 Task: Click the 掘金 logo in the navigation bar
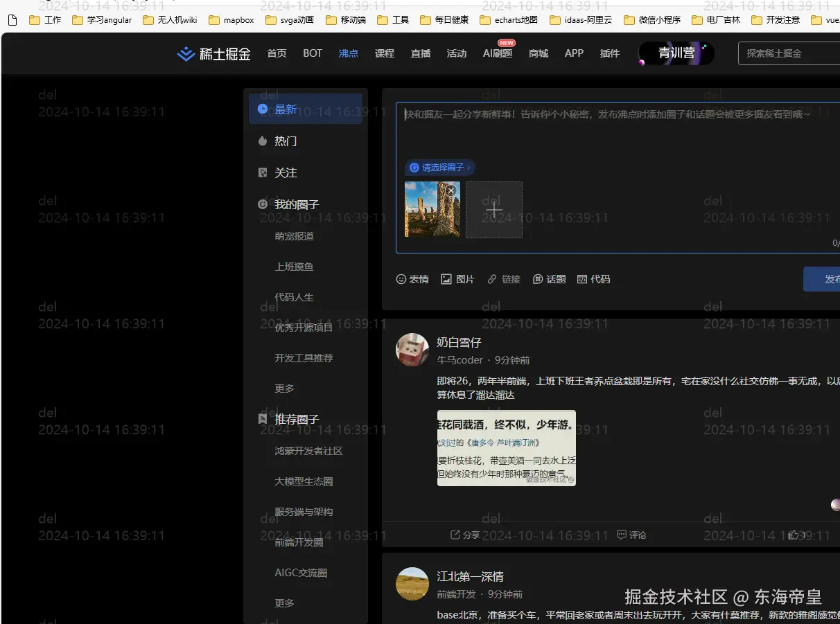[213, 53]
